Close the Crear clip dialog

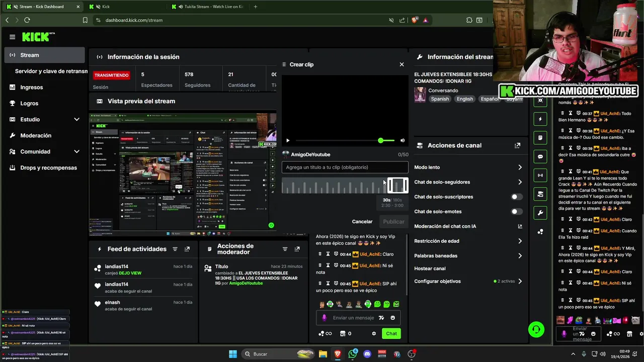pyautogui.click(x=401, y=64)
